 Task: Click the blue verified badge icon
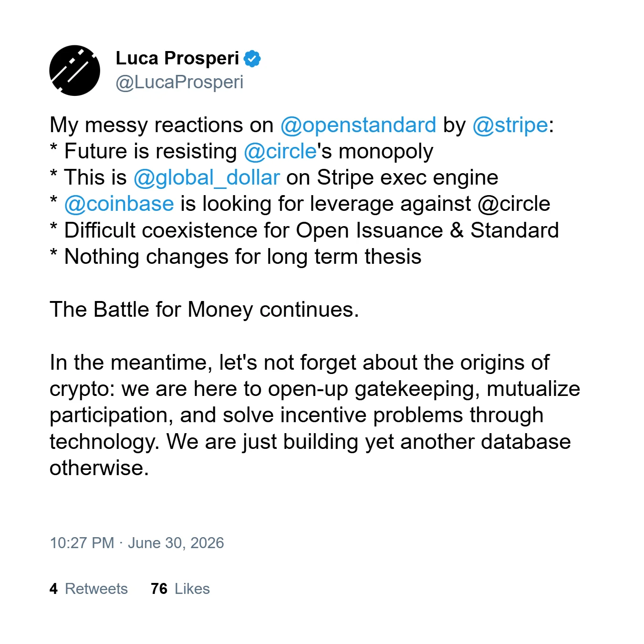point(252,59)
